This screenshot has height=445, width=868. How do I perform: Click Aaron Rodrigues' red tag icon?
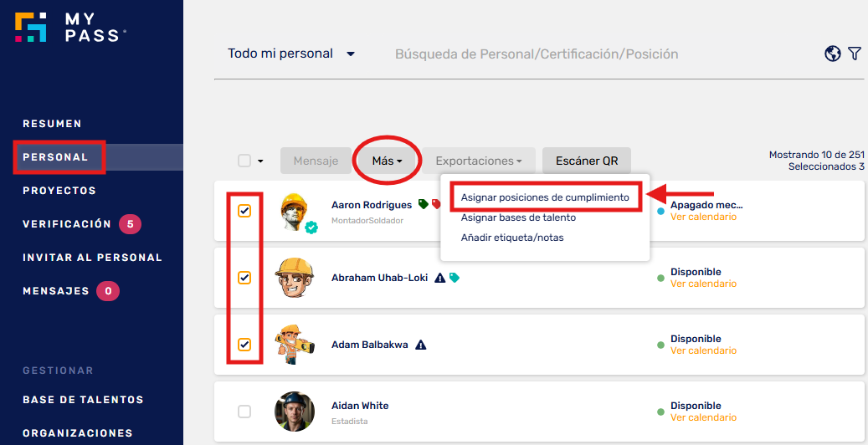coord(435,205)
